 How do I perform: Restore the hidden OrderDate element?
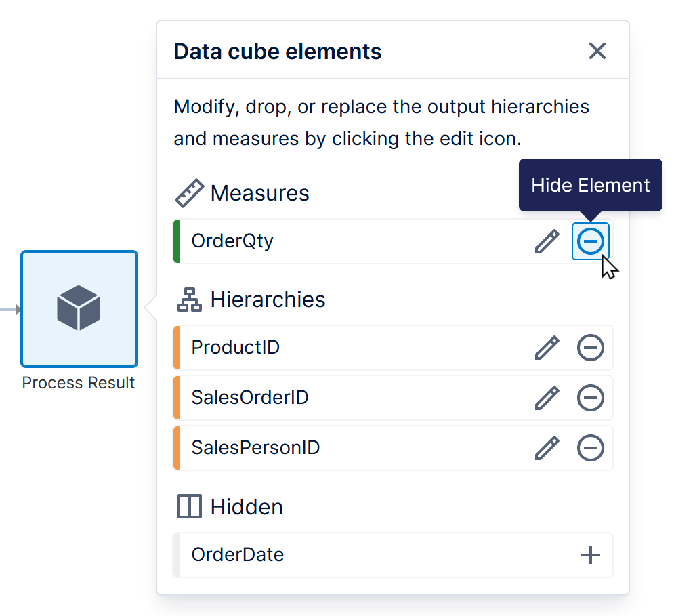pos(590,555)
